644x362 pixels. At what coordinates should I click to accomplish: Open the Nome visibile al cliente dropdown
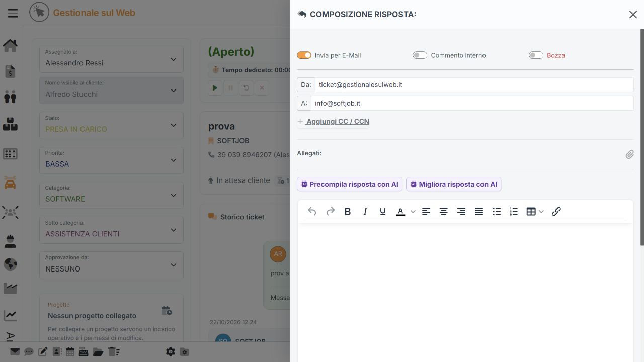click(x=111, y=90)
